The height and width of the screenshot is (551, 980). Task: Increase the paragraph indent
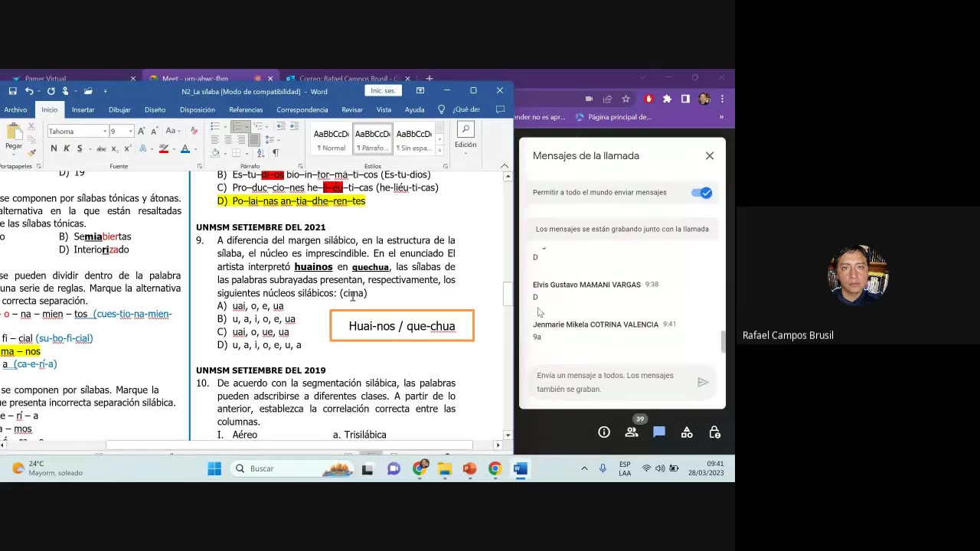(296, 126)
